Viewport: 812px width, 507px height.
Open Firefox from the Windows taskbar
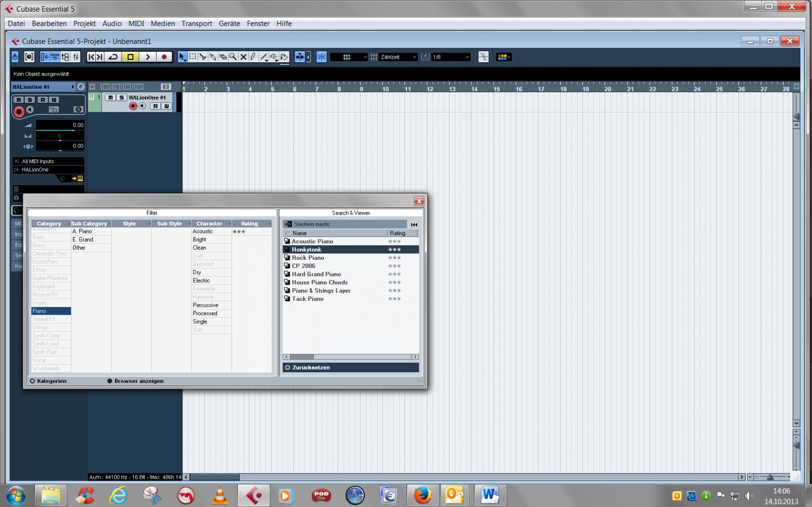click(422, 495)
